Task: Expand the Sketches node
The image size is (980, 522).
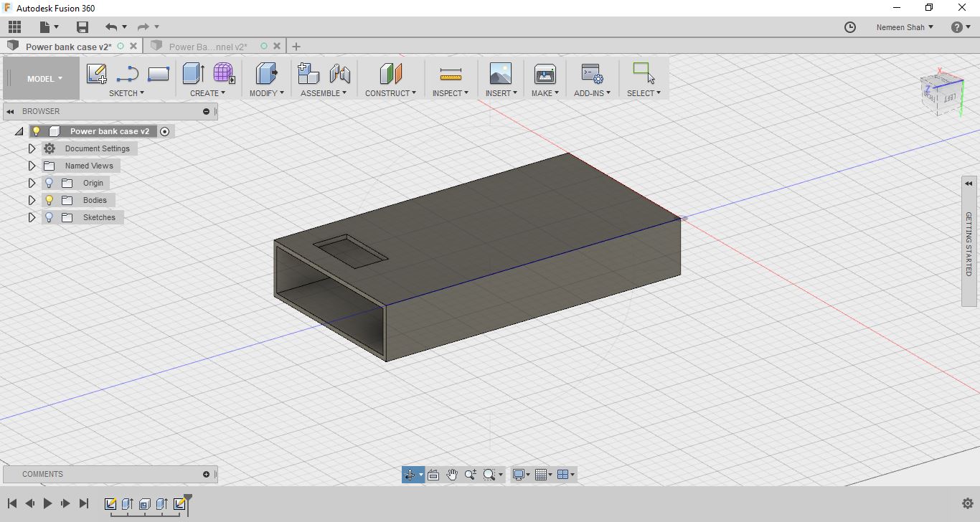Action: coord(32,217)
